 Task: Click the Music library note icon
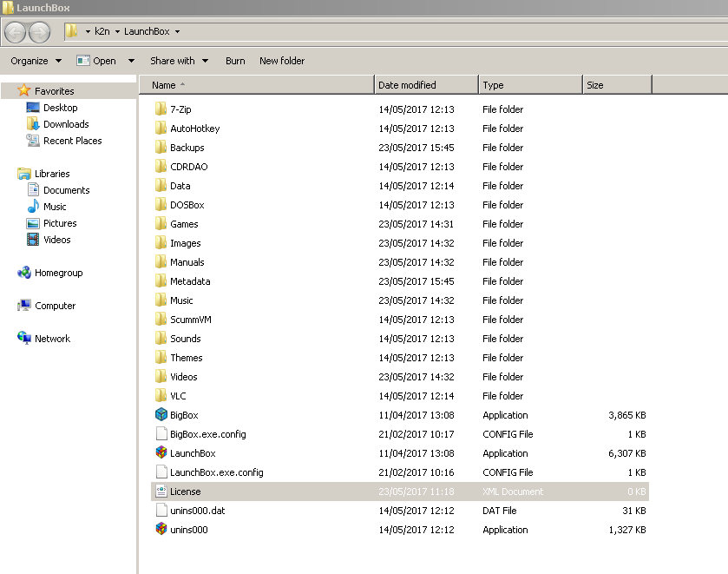point(33,206)
